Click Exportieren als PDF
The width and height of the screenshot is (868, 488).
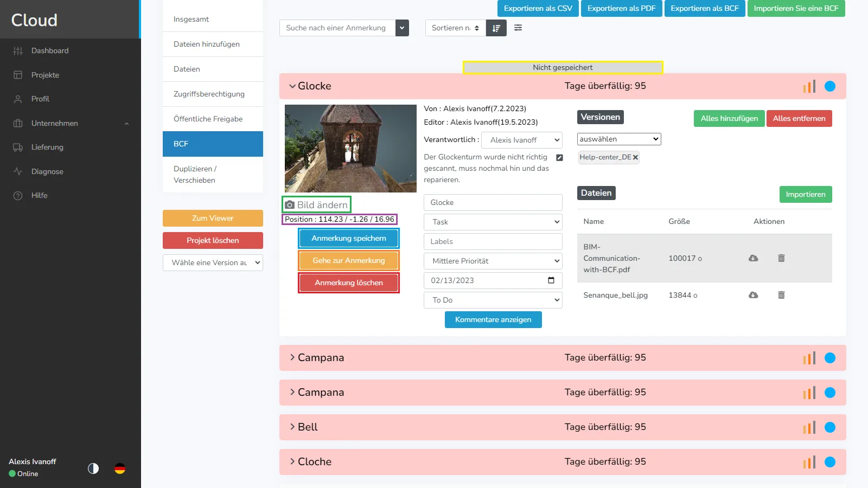tap(622, 8)
